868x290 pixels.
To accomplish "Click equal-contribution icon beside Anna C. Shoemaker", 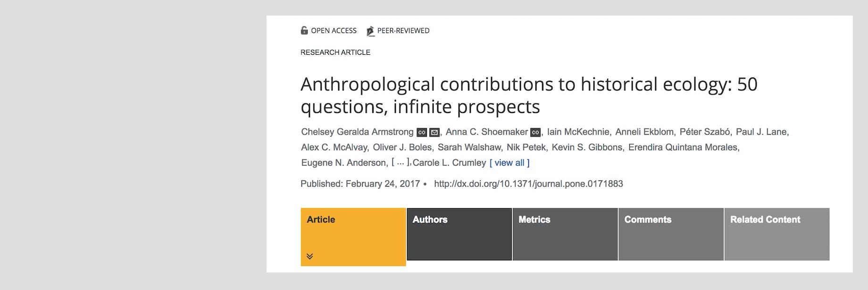I will (535, 133).
